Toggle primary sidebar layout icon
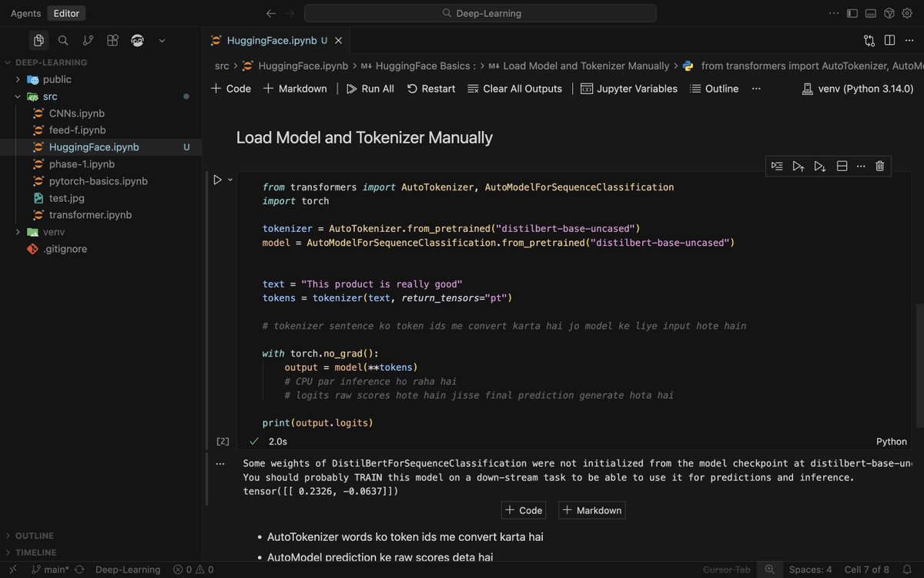The width and height of the screenshot is (924, 578). (x=852, y=13)
